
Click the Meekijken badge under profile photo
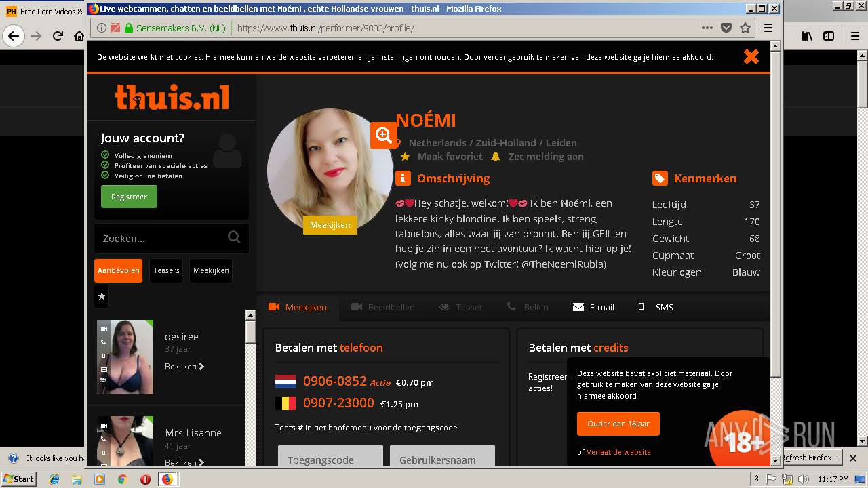coord(330,225)
